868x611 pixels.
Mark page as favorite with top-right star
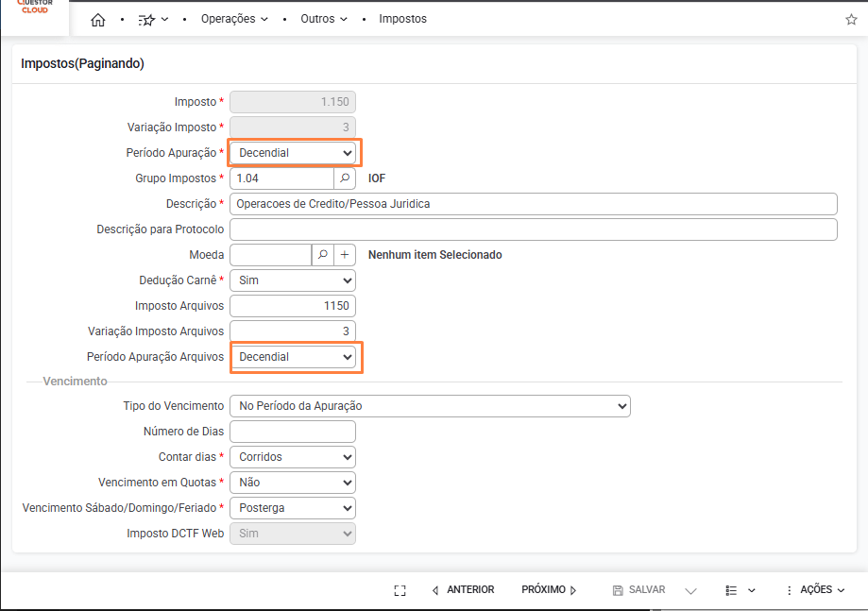pos(851,20)
